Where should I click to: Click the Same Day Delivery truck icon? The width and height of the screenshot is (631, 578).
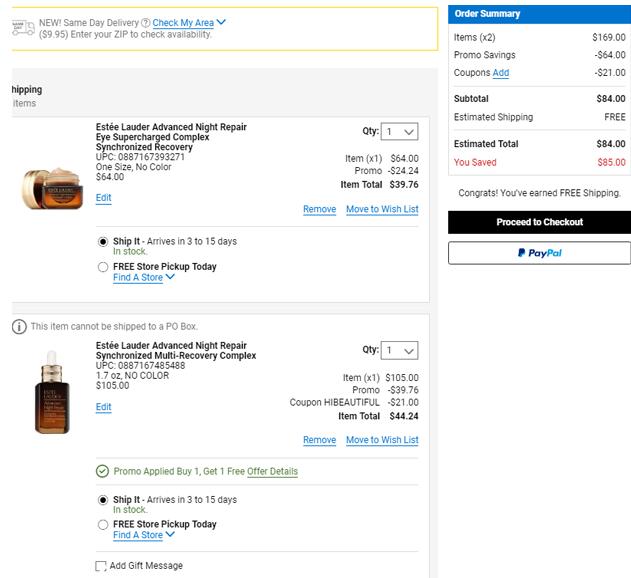click(x=21, y=27)
